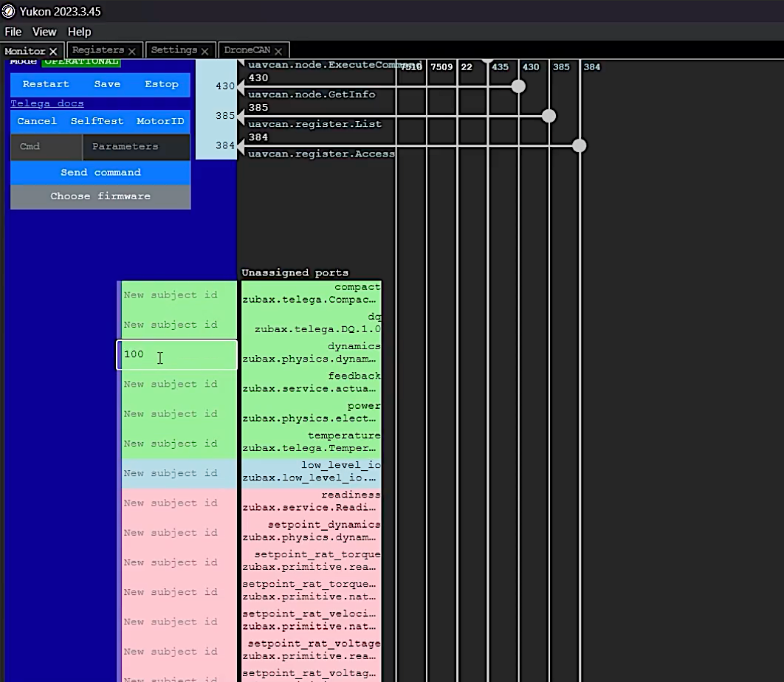The image size is (784, 682).
Task: Click the Send command button
Action: click(x=100, y=172)
